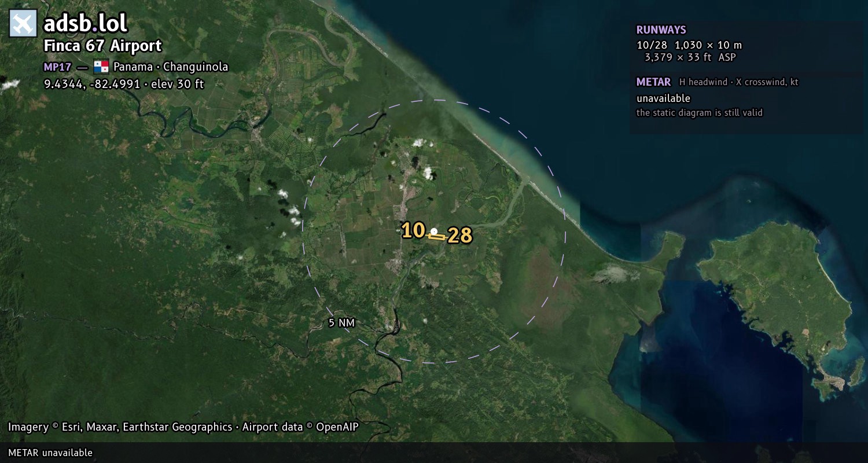Click the Panama flag icon
The height and width of the screenshot is (463, 868).
(101, 67)
